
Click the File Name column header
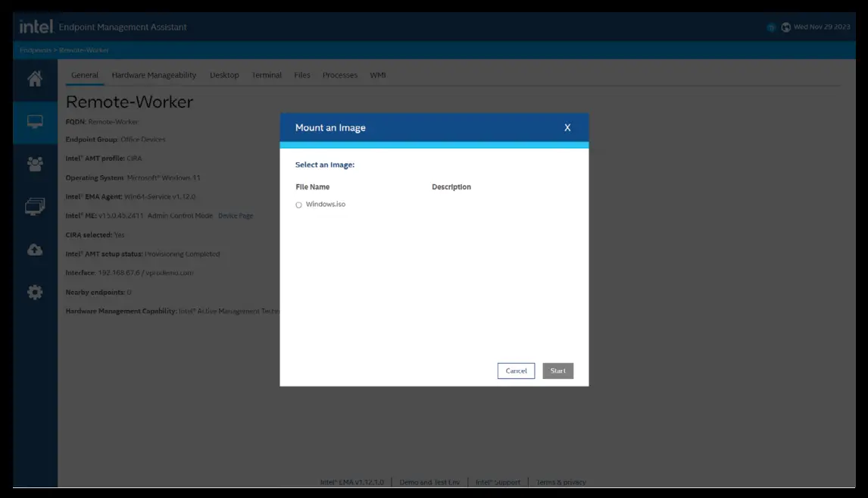[313, 186]
